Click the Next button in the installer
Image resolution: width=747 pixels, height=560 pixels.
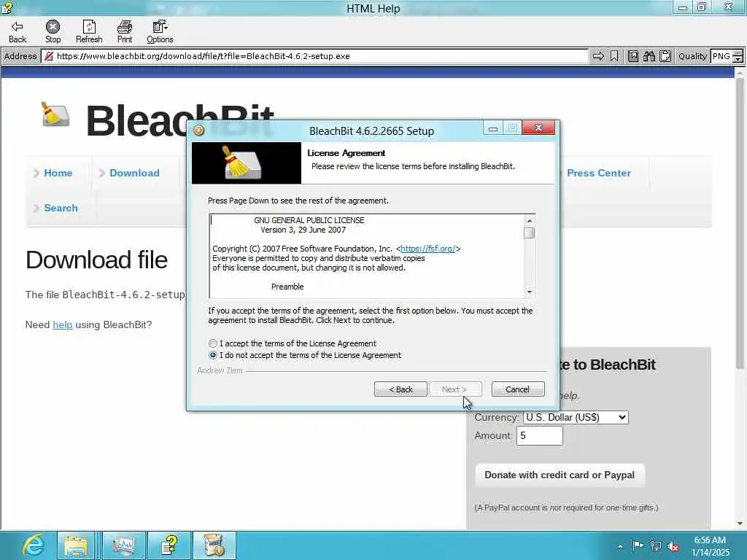point(455,389)
